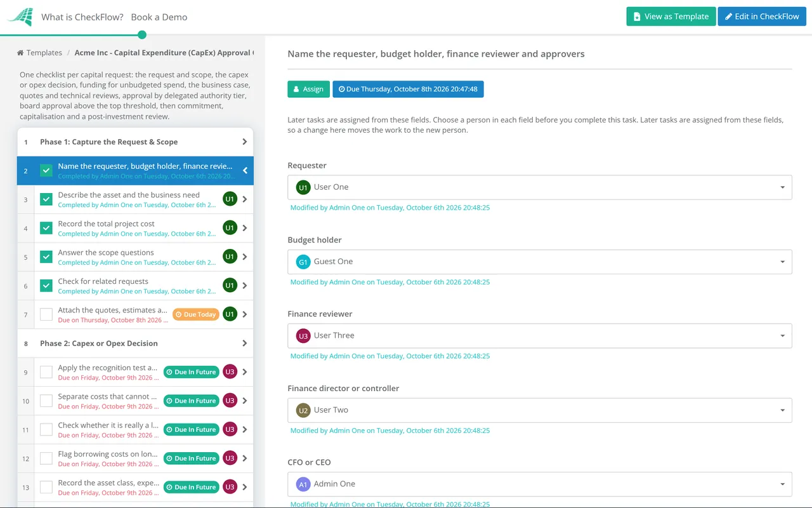Click the U1 avatar in Requester field

pos(303,187)
